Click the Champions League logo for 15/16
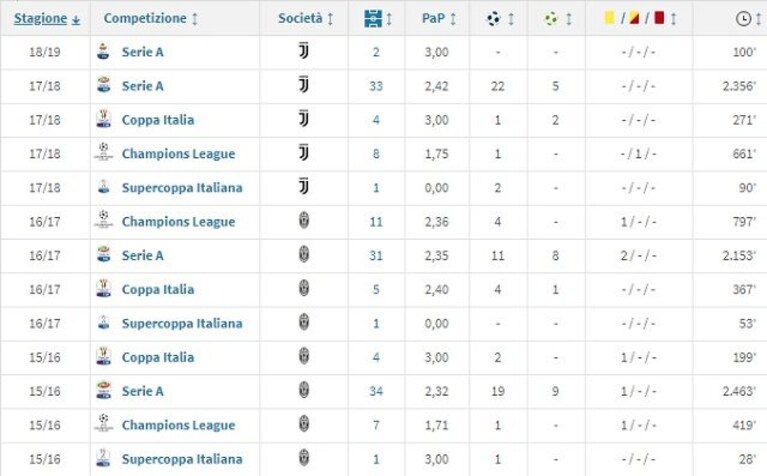This screenshot has width=767, height=476. tap(103, 424)
